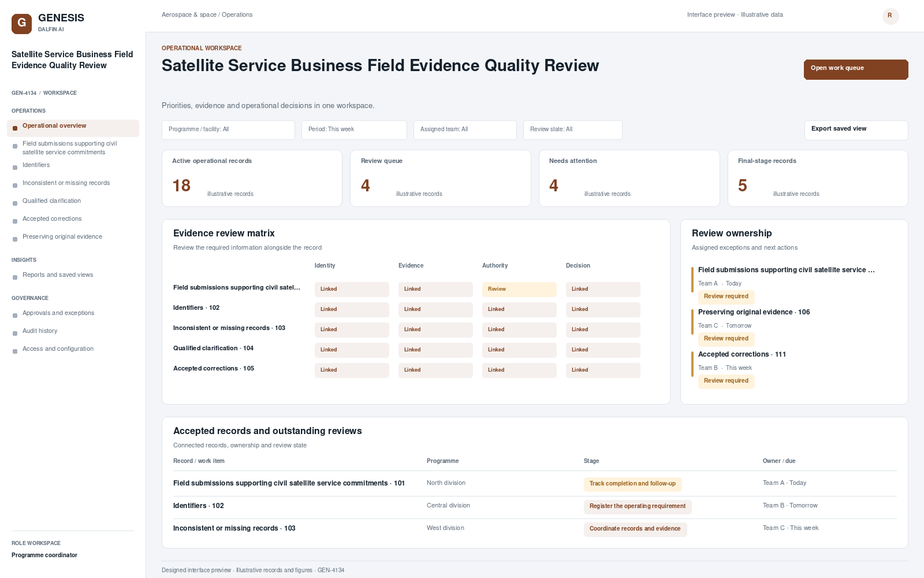
Task: Open the R user avatar
Action: click(891, 16)
